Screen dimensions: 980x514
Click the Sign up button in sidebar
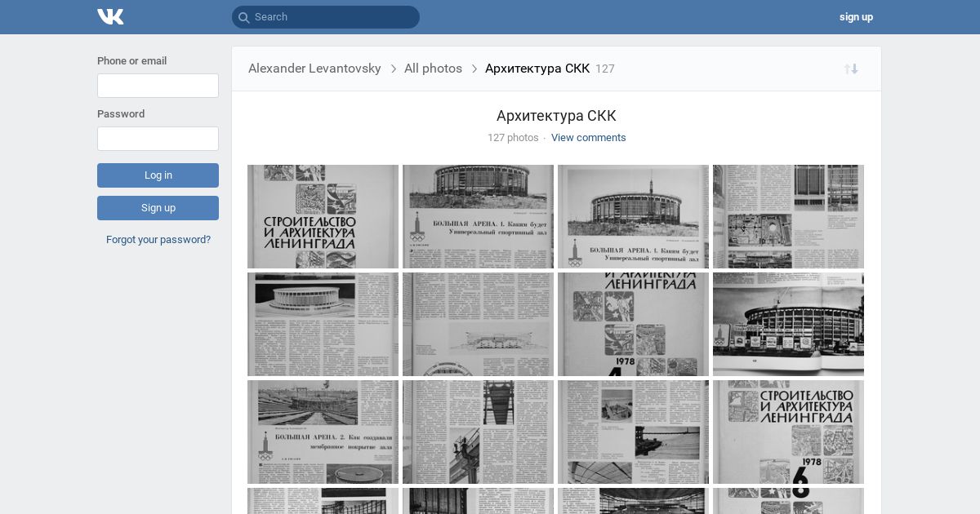158,208
